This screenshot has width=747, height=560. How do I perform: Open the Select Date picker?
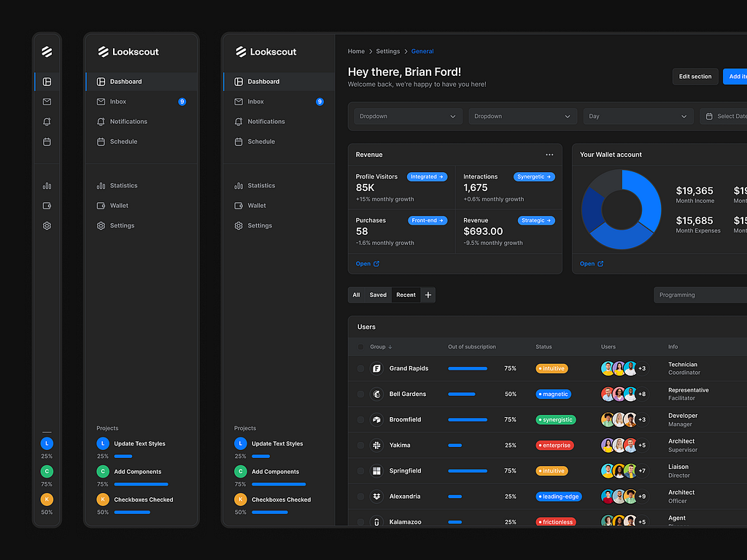tap(726, 115)
